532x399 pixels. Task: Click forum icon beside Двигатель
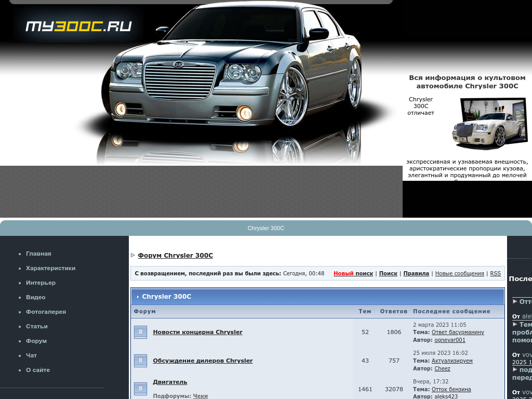point(140,389)
